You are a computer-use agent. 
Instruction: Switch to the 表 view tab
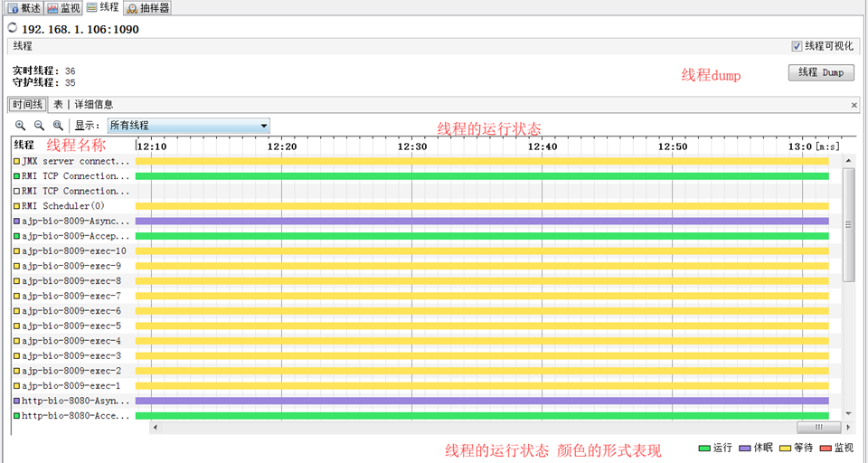point(58,104)
